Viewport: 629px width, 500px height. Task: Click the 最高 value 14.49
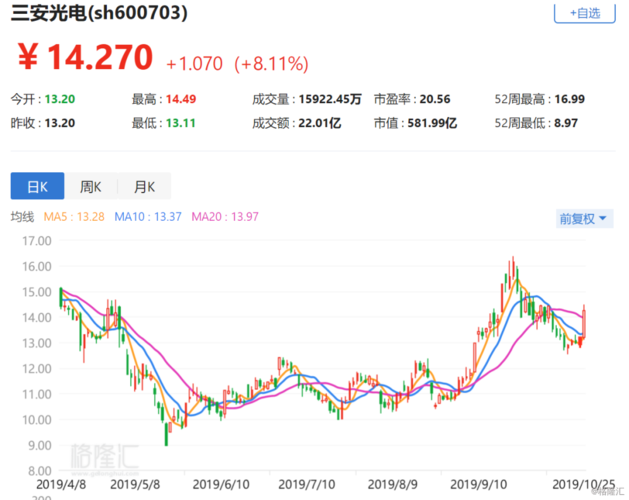[181, 99]
